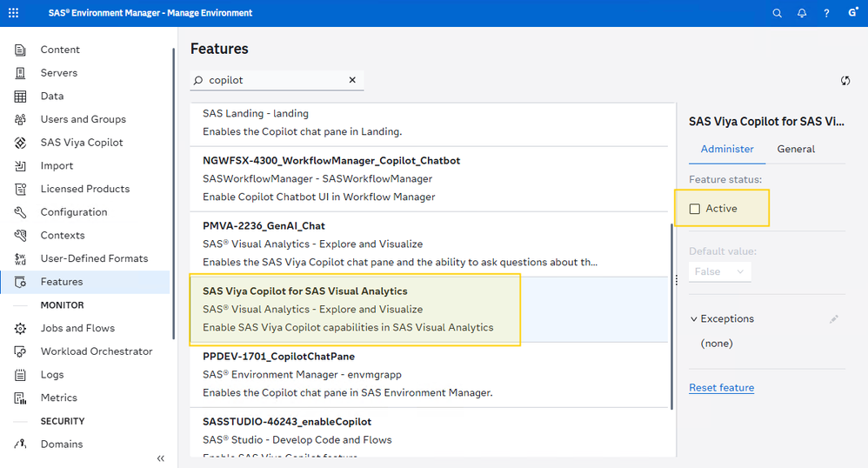Click the Metrics icon
868x468 pixels.
click(x=20, y=398)
